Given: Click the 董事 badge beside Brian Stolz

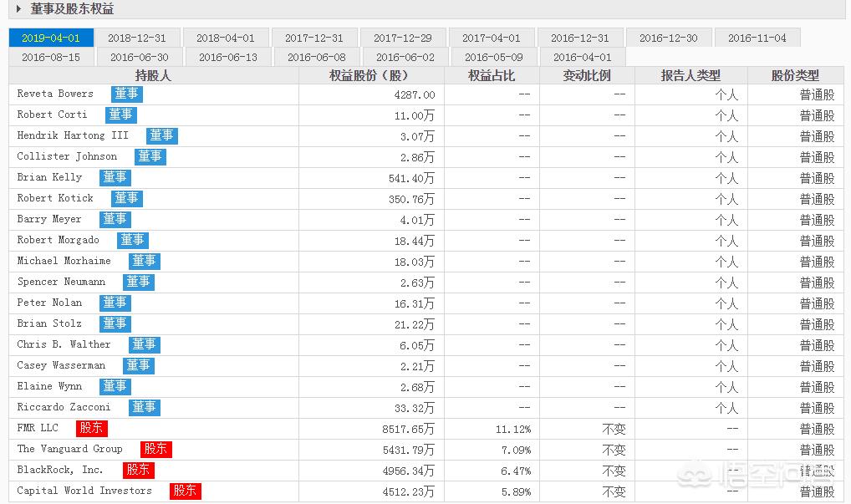Looking at the screenshot, I should pyautogui.click(x=115, y=323).
